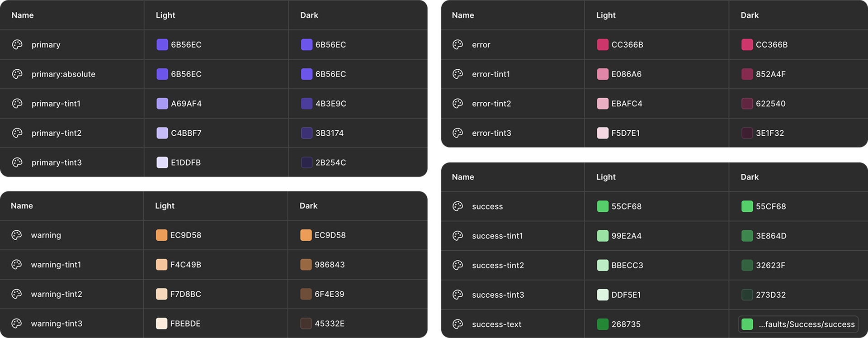Select the error-tint1 dark swatch 852A4F

coord(747,74)
